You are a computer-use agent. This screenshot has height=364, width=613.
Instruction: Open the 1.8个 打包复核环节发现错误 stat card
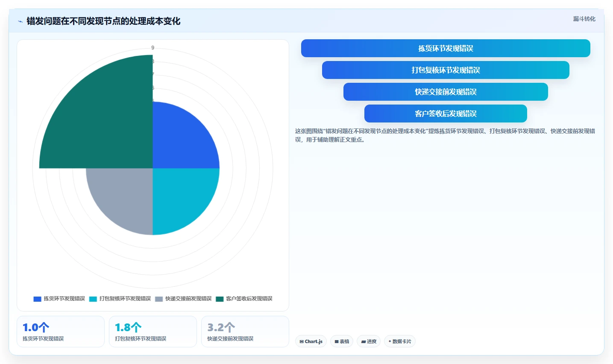click(153, 332)
